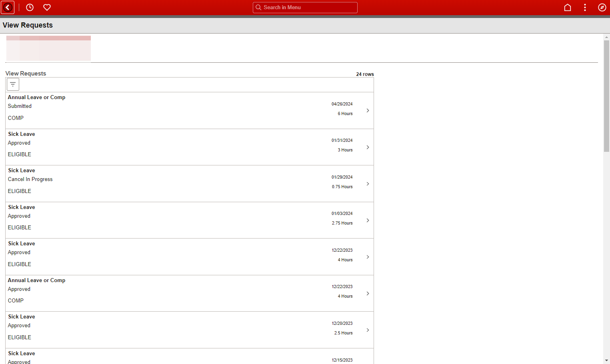The image size is (610, 364).
Task: Open the Recently Visited clock icon
Action: point(30,7)
